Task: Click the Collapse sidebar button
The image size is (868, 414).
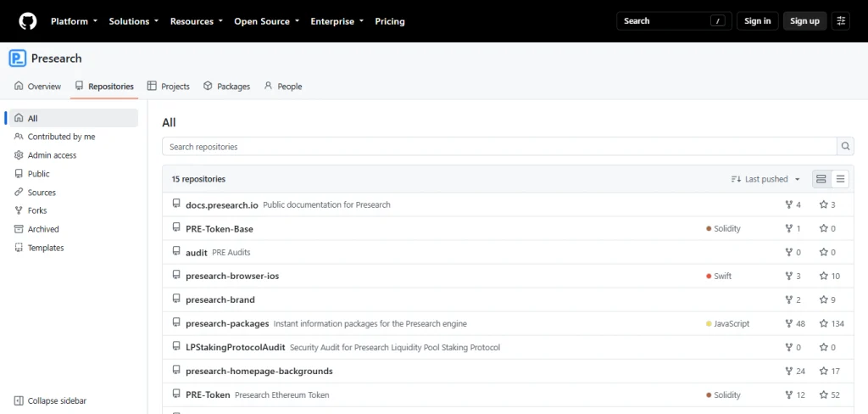Action: [x=50, y=400]
